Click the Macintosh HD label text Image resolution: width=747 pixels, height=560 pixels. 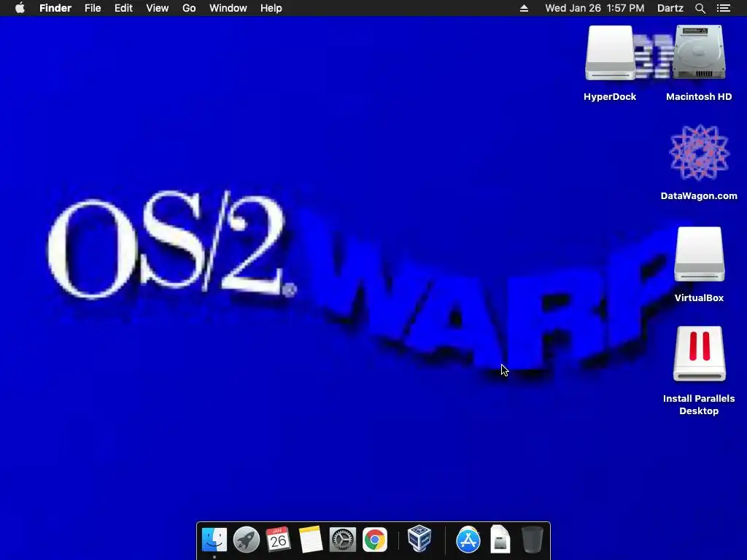(699, 97)
